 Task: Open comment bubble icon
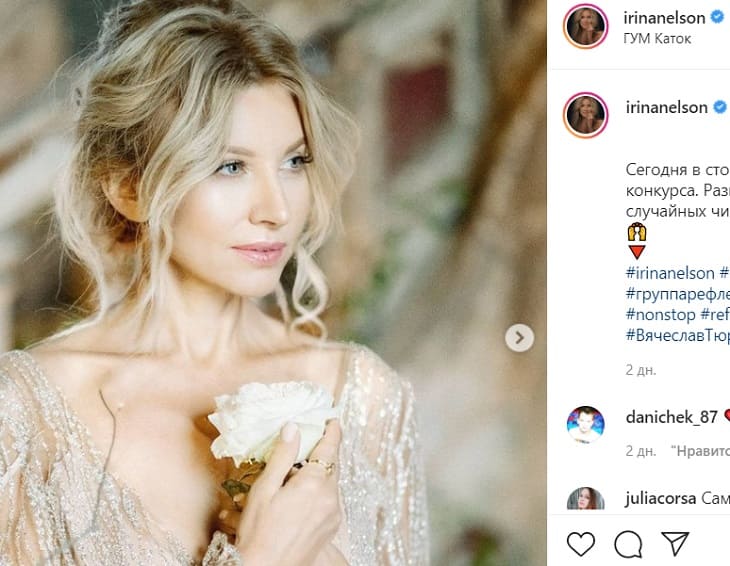pos(628,544)
